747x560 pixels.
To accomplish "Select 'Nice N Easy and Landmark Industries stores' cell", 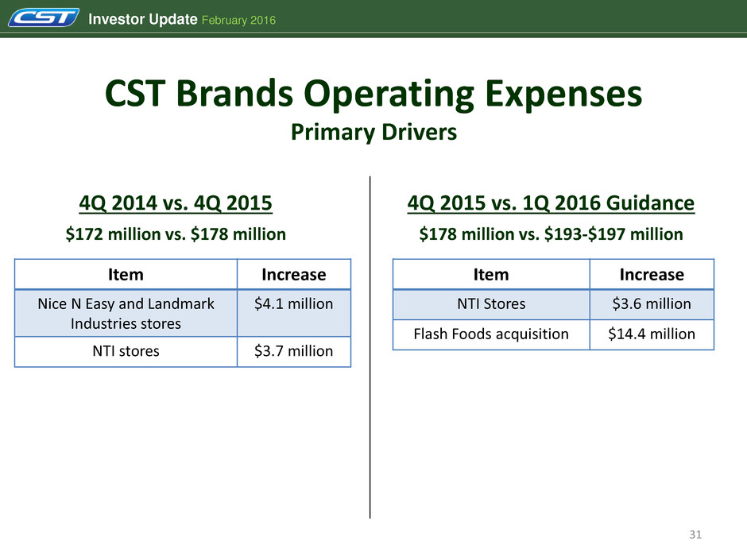I will 126,313.
